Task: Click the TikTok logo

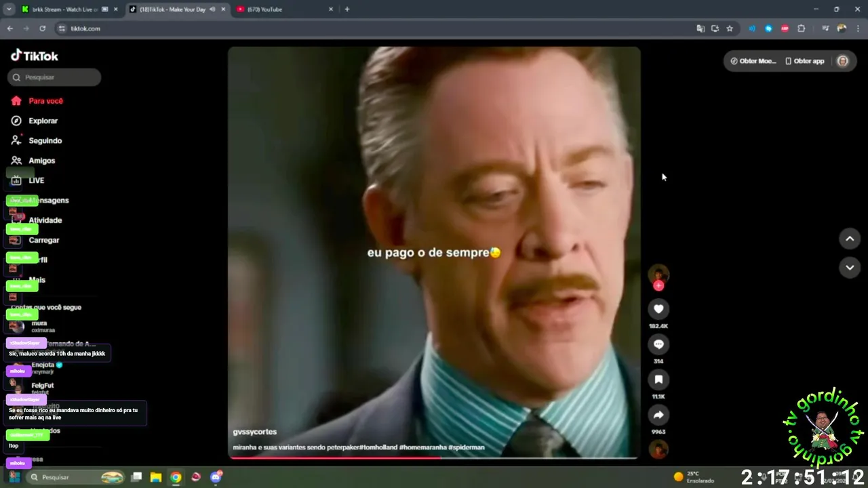Action: [35, 56]
